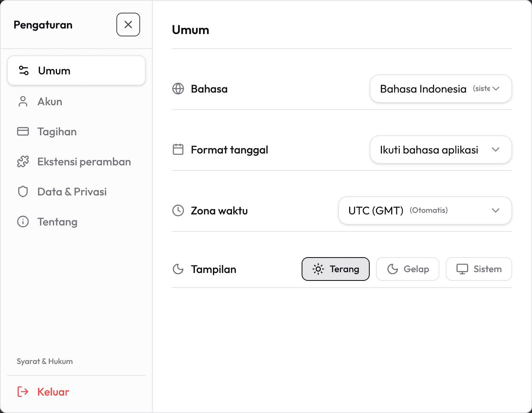Screen dimensions: 532x413
Task: Open the Syarat & Hukum link
Action: point(45,361)
